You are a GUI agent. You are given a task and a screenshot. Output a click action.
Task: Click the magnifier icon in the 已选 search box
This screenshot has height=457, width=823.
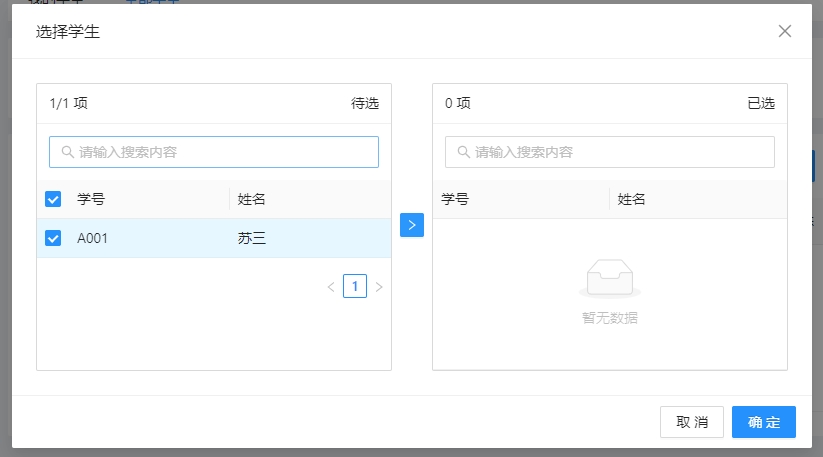(x=463, y=152)
